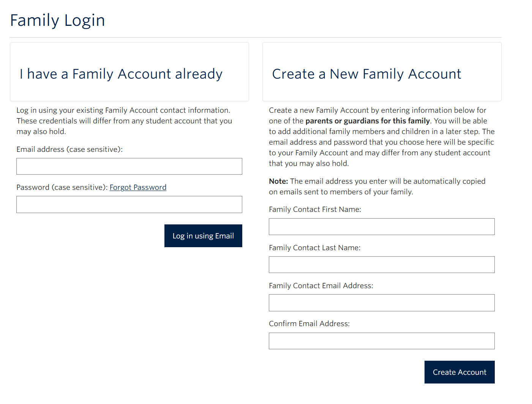Click the Confirm Email Address label
Viewport: 532px width, 404px height.
309,324
